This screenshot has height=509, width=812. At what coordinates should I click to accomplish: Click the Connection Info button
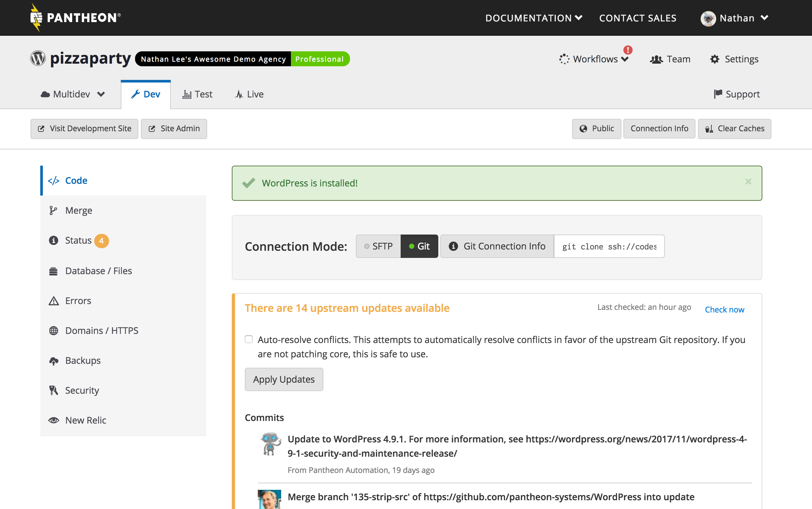click(x=659, y=129)
